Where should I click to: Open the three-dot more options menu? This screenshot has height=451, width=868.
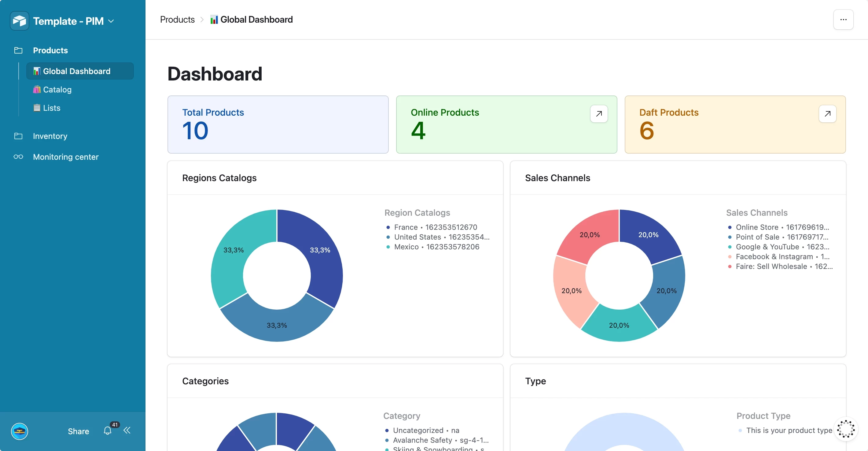843,20
